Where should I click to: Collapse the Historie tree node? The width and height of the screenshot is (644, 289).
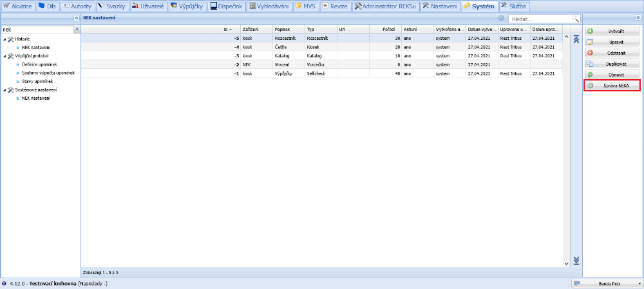[x=5, y=39]
